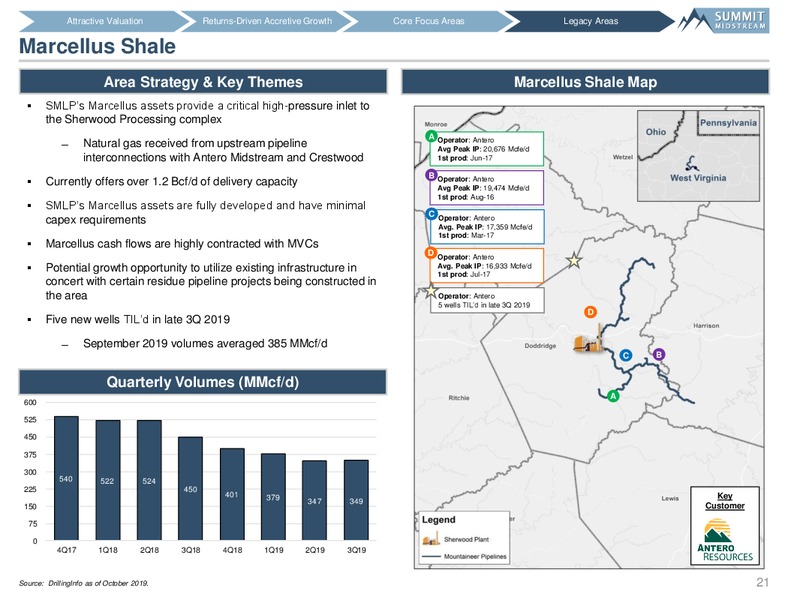The width and height of the screenshot is (788, 600).
Task: Click the 3Q19 bar labeled 349
Action: [356, 500]
